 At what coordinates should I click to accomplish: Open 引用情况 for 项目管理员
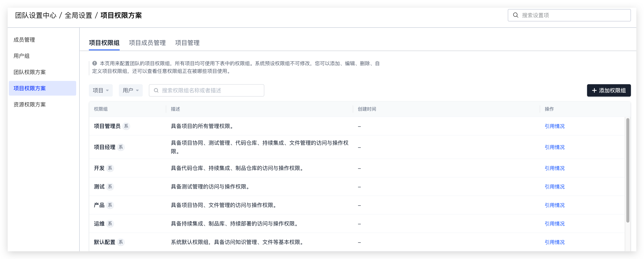coord(555,126)
